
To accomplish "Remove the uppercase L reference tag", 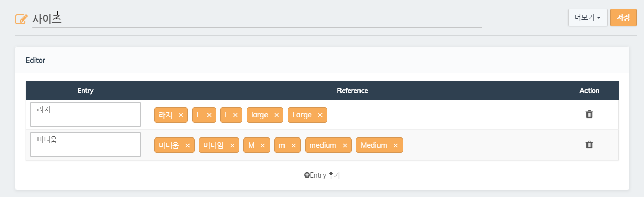I will (209, 115).
